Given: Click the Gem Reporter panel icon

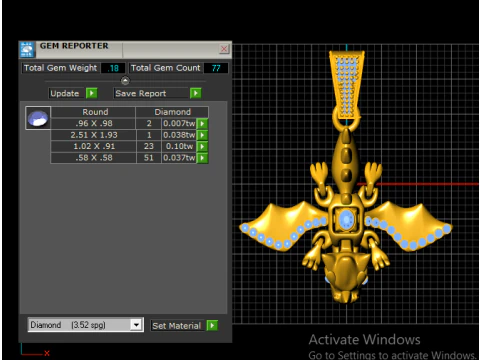Looking at the screenshot, I should click(27, 49).
